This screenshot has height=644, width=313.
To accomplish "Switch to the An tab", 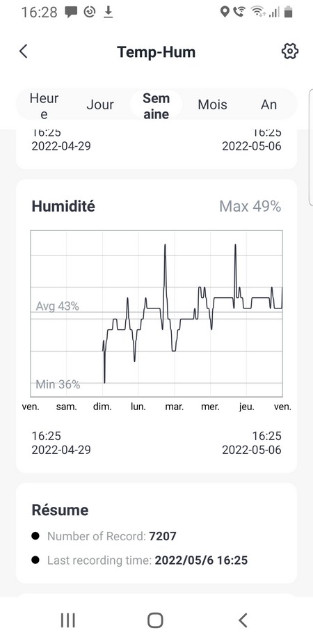I will click(x=268, y=104).
